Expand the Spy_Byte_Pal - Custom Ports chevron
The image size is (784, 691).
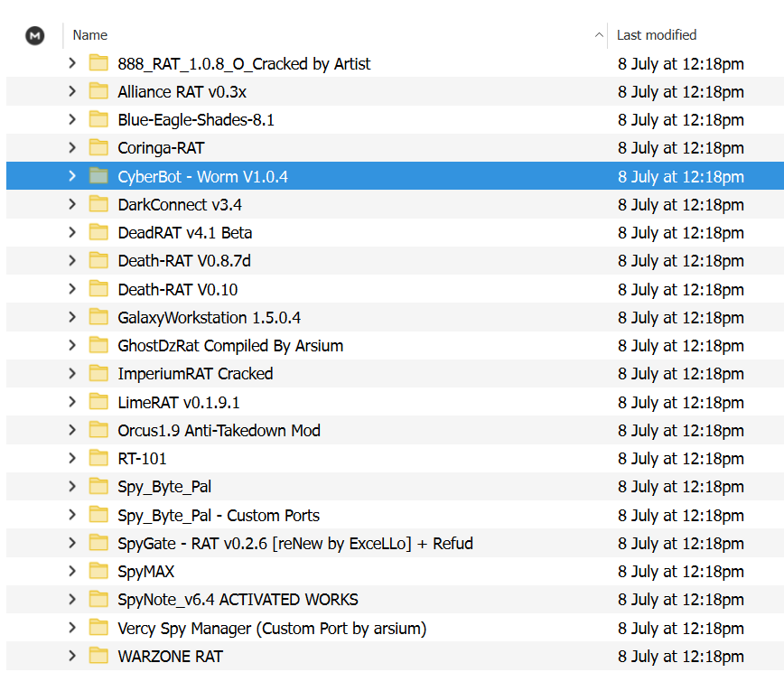pyautogui.click(x=72, y=515)
